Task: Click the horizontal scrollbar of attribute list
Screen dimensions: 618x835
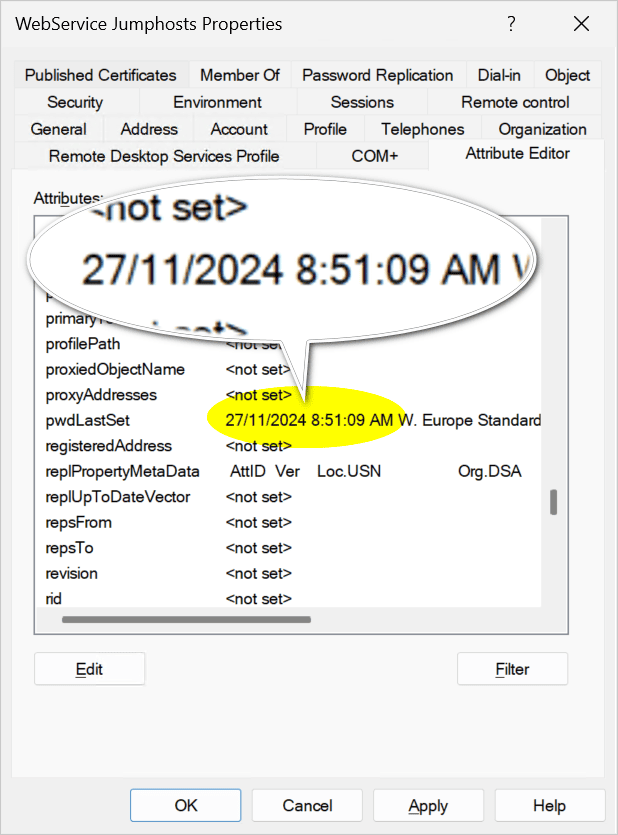Action: 186,620
